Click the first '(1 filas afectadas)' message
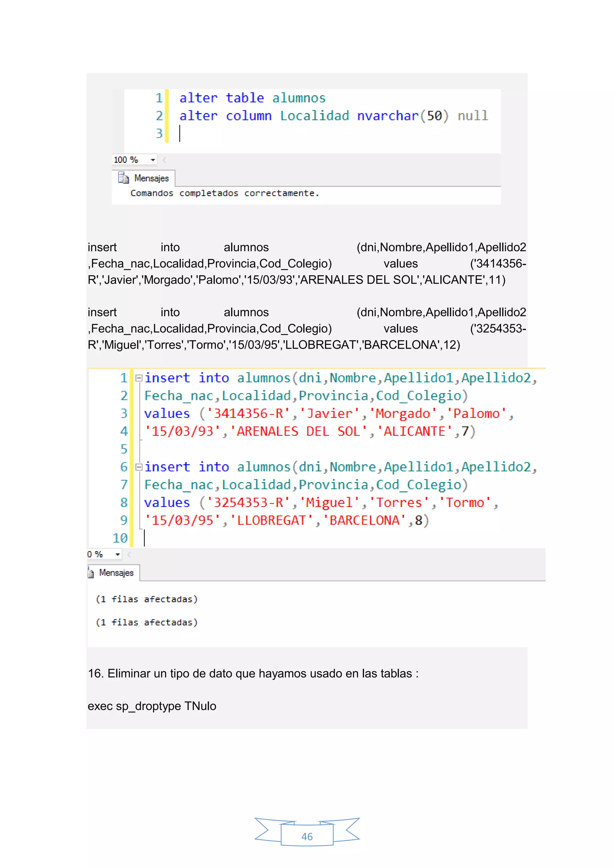Viewport: 614px width, 868px height. click(147, 599)
